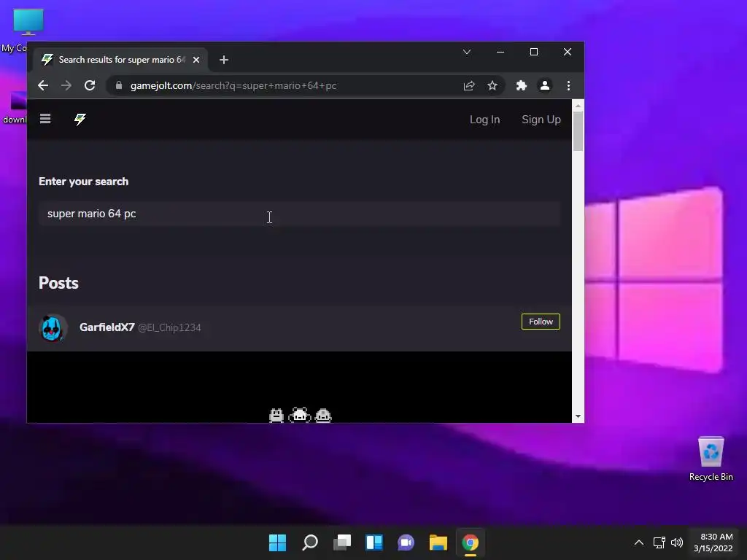Click the scrollbar down arrow
The height and width of the screenshot is (560, 747).
pos(578,416)
